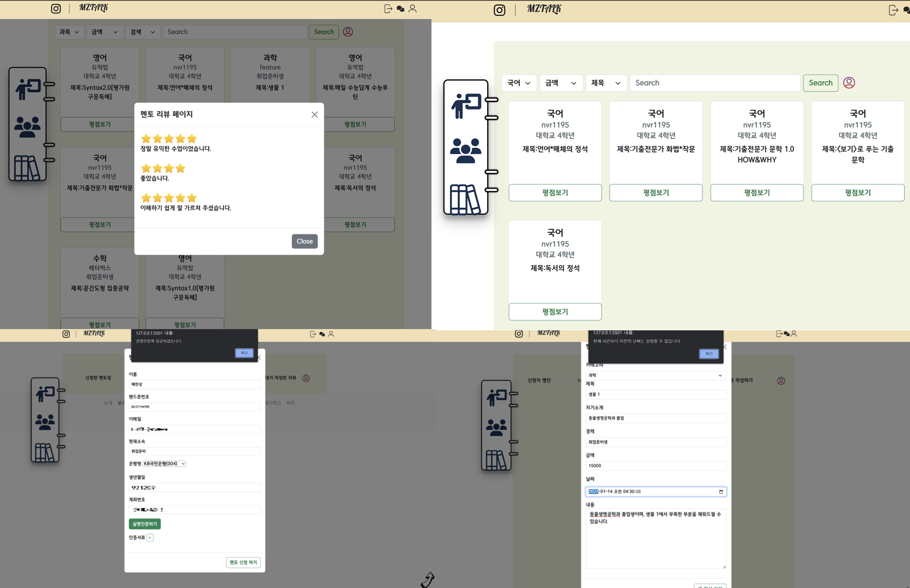This screenshot has width=910, height=588.
Task: Expand the 과목 dropdown
Action: click(x=69, y=32)
